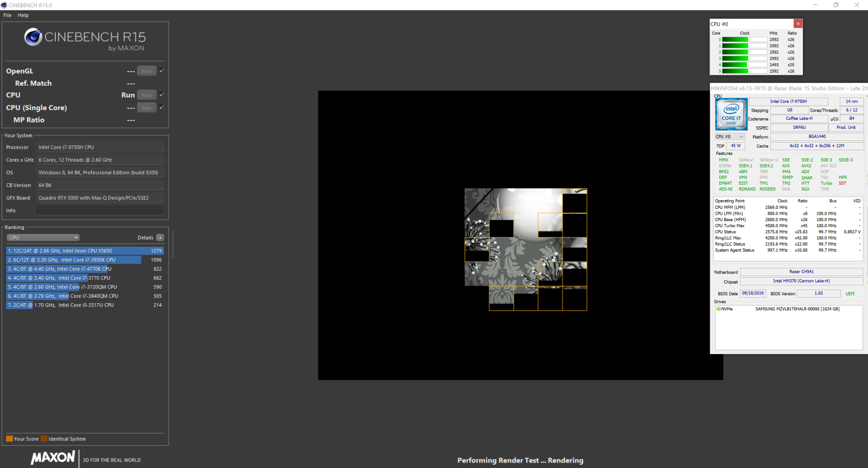The height and width of the screenshot is (468, 868).
Task: Click the UEFI label in HWiNFO
Action: [850, 293]
